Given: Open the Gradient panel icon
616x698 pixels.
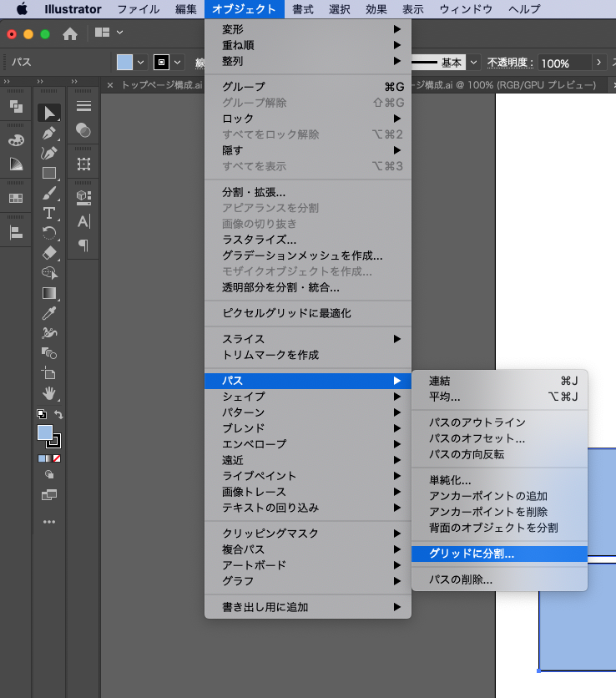Looking at the screenshot, I should 16,164.
